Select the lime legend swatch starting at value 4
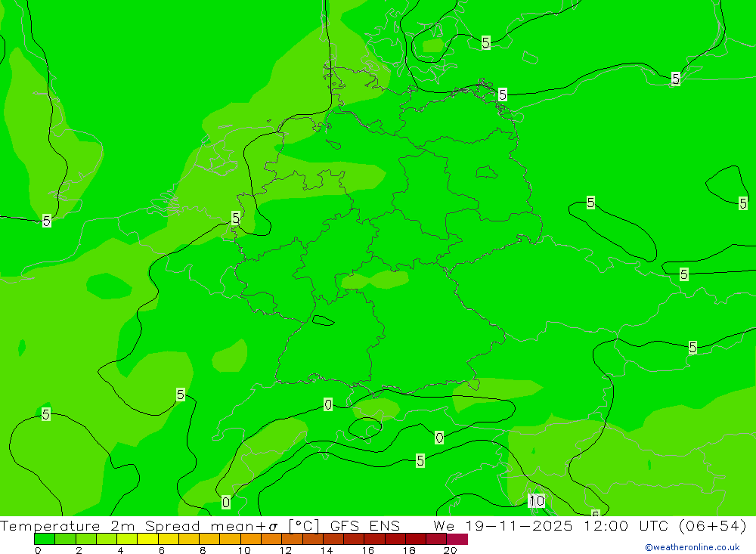 tap(127, 539)
